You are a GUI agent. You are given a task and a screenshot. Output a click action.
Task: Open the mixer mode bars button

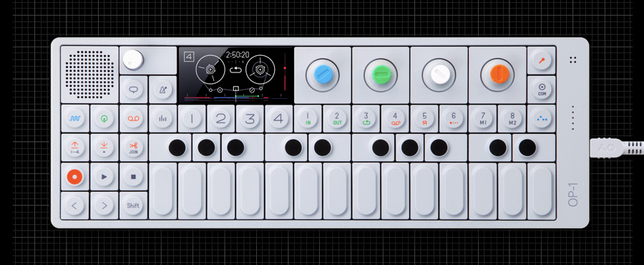coord(162,118)
